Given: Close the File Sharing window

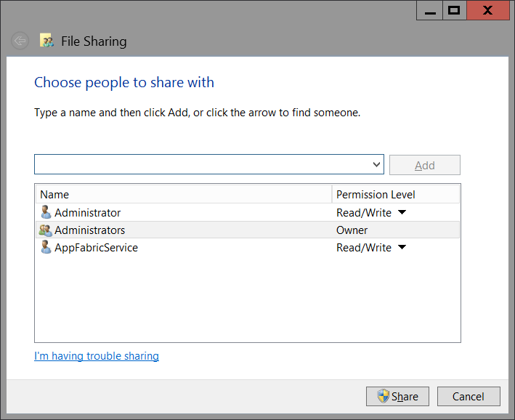Looking at the screenshot, I should 487,10.
